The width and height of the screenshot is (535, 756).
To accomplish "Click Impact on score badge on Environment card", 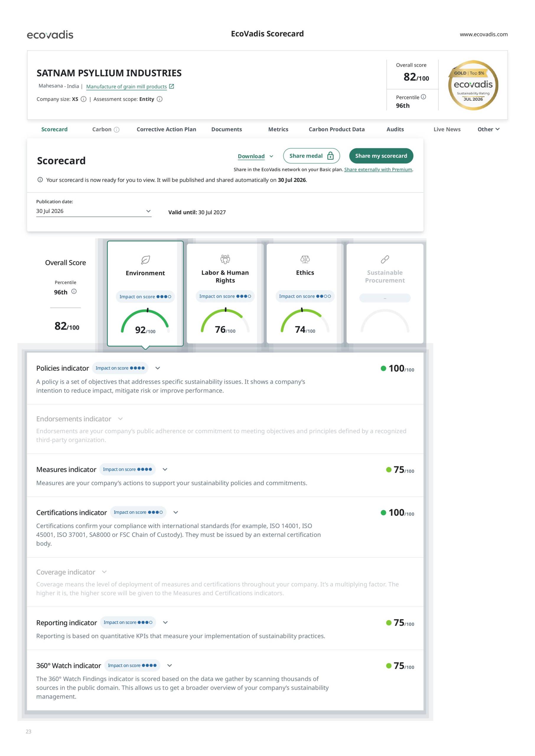I will pyautogui.click(x=145, y=297).
